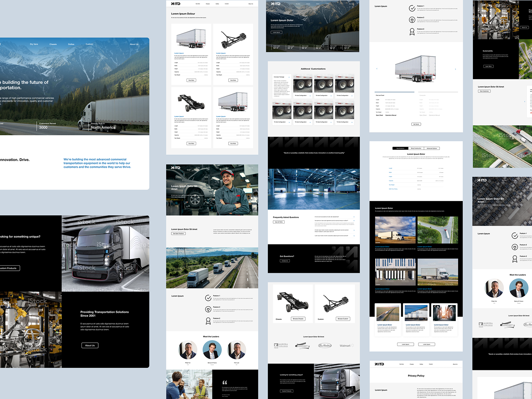Click Learn More under Sustainability
This screenshot has height=399, width=532.
pos(488,66)
